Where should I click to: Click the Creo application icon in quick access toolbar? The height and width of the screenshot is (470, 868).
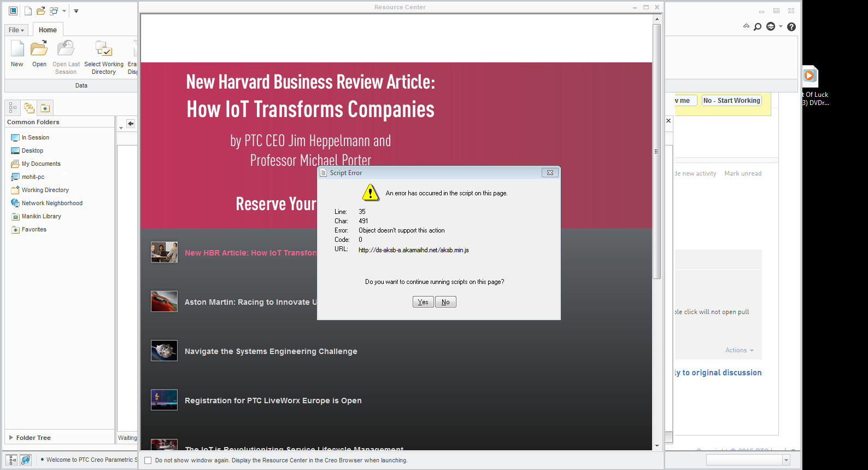click(13, 11)
